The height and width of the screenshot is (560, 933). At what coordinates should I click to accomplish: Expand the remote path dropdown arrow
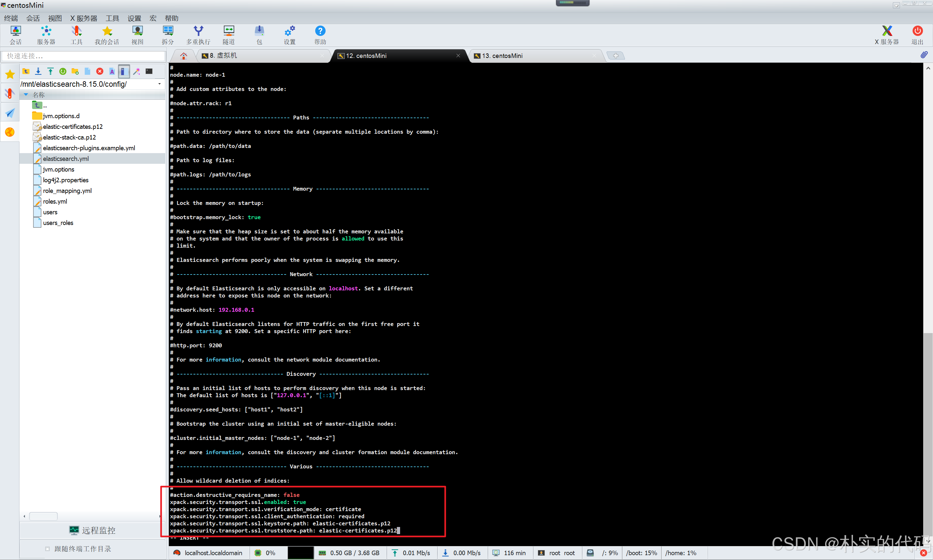[x=159, y=84]
